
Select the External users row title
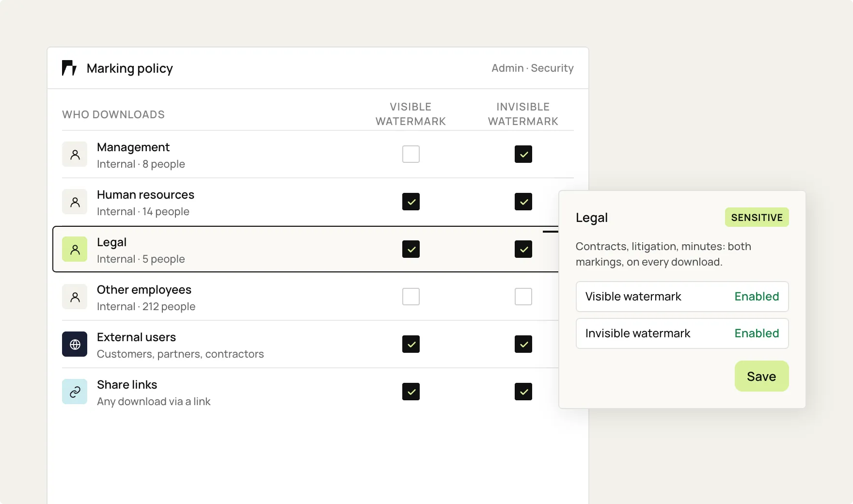point(136,337)
